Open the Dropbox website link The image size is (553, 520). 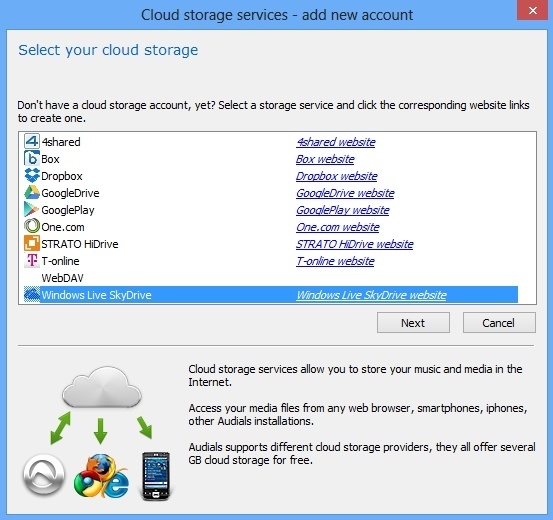[x=336, y=176]
